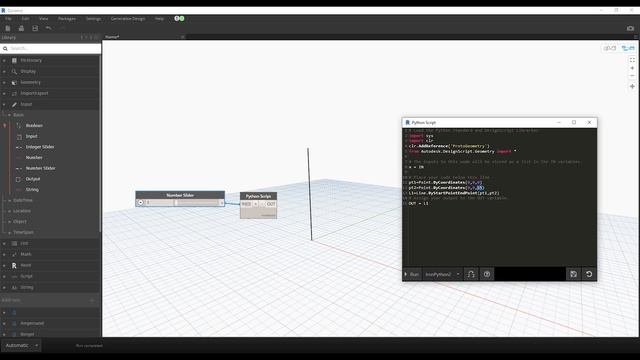Switch to graph view navigation mode

point(628,48)
